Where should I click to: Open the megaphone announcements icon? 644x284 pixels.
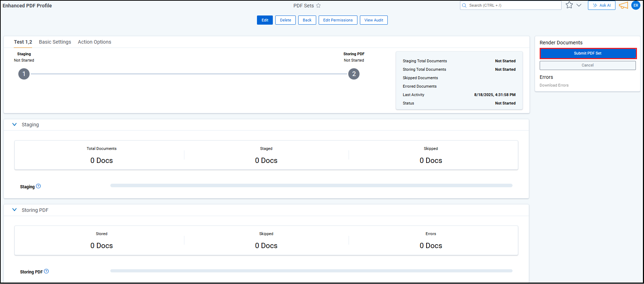(624, 5)
